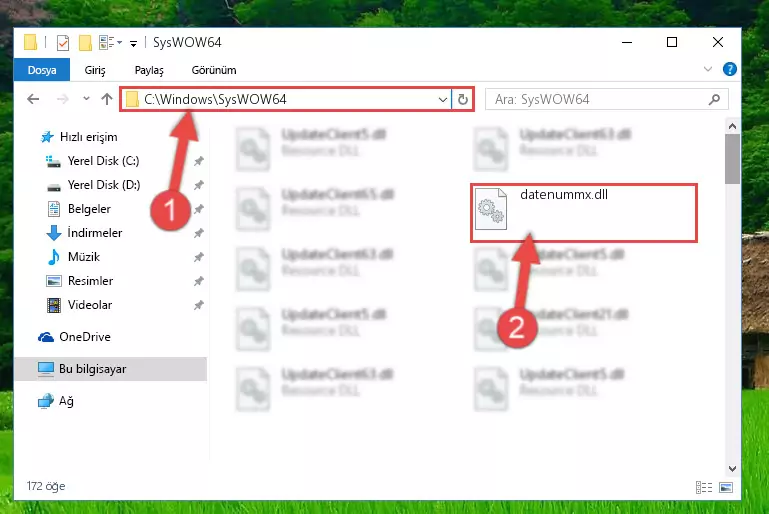Switch to large icons view layout
Image resolution: width=769 pixels, height=514 pixels.
coord(726,487)
